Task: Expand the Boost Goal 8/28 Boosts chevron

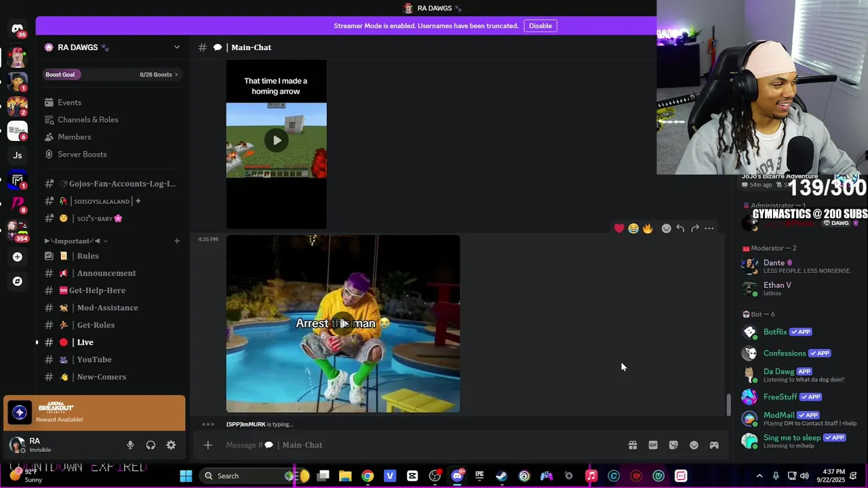Action: point(176,75)
